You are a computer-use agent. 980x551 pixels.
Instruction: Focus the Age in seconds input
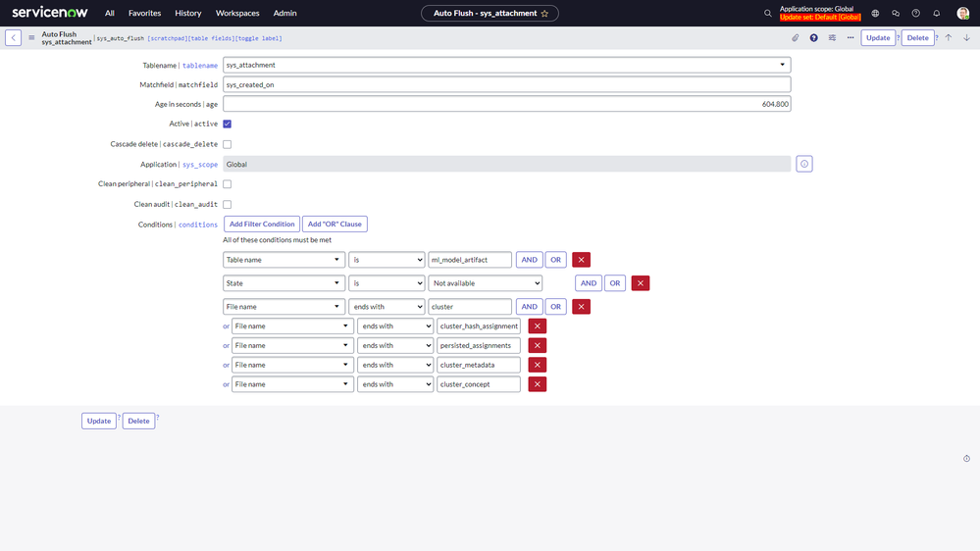(507, 104)
